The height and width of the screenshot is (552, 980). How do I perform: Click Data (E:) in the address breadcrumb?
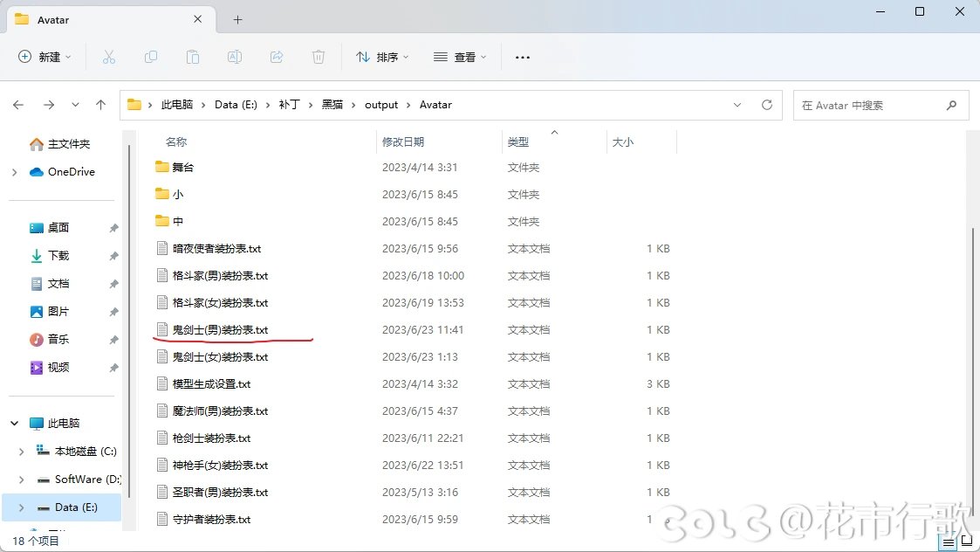pyautogui.click(x=236, y=105)
